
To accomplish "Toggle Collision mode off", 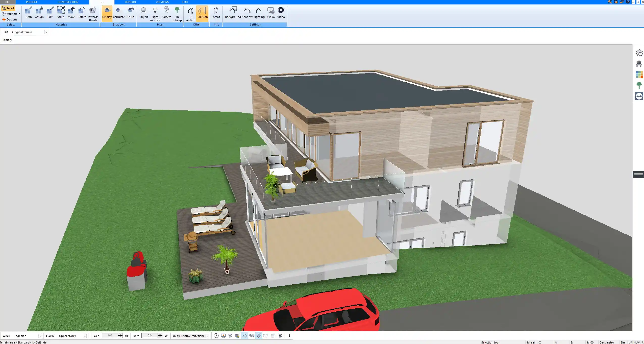I will pyautogui.click(x=202, y=13).
